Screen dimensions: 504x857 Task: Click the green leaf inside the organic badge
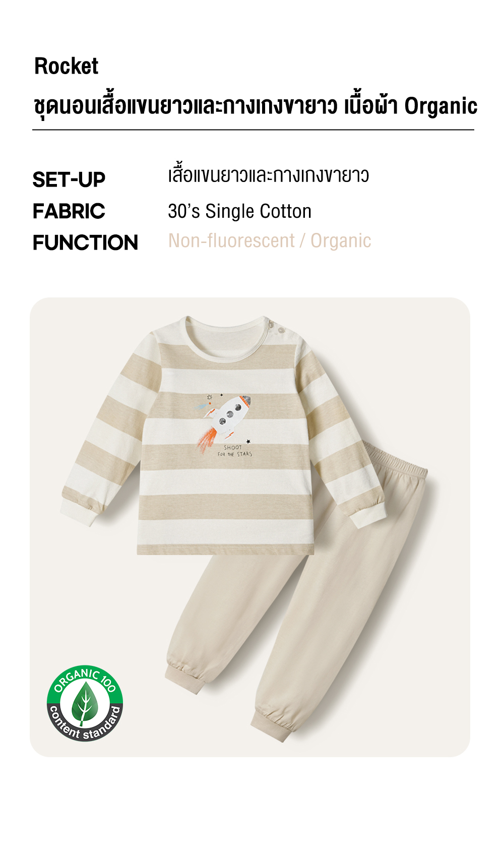[85, 703]
